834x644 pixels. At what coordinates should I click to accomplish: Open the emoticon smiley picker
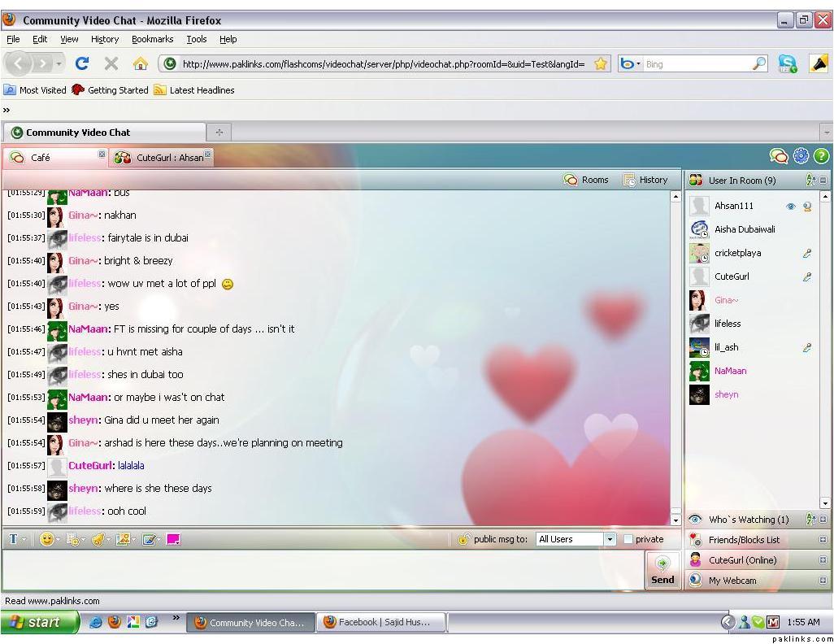click(47, 539)
